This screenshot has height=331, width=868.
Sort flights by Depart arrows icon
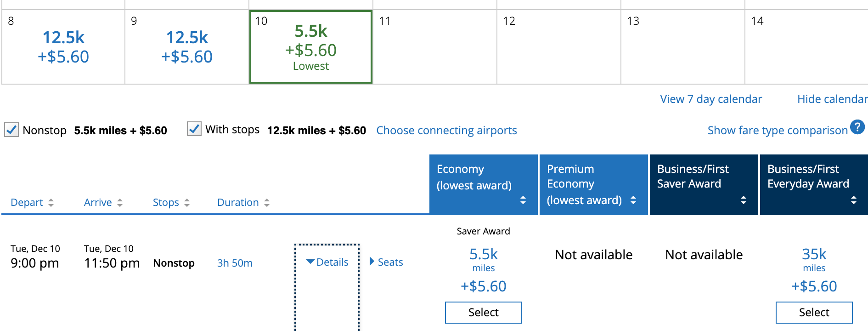click(51, 203)
